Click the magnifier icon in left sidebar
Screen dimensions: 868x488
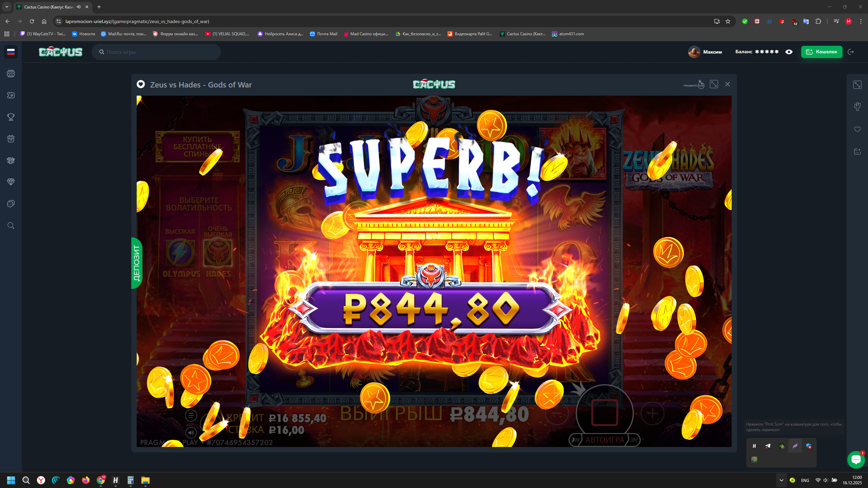coord(11,226)
